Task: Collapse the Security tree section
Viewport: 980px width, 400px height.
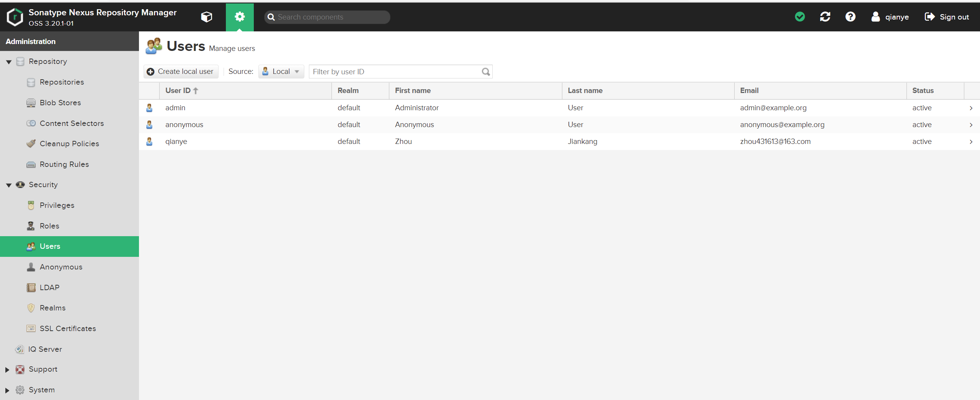Action: 8,185
